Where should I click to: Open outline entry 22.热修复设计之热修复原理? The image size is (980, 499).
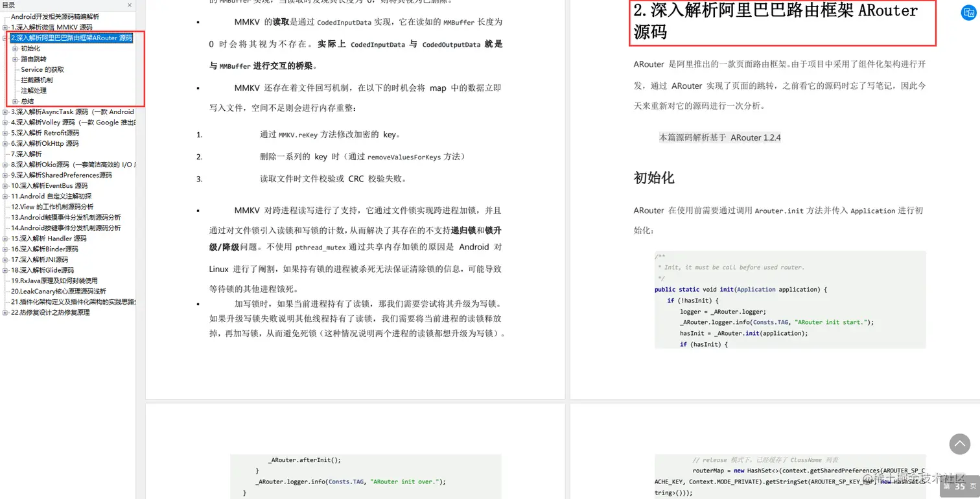click(50, 312)
